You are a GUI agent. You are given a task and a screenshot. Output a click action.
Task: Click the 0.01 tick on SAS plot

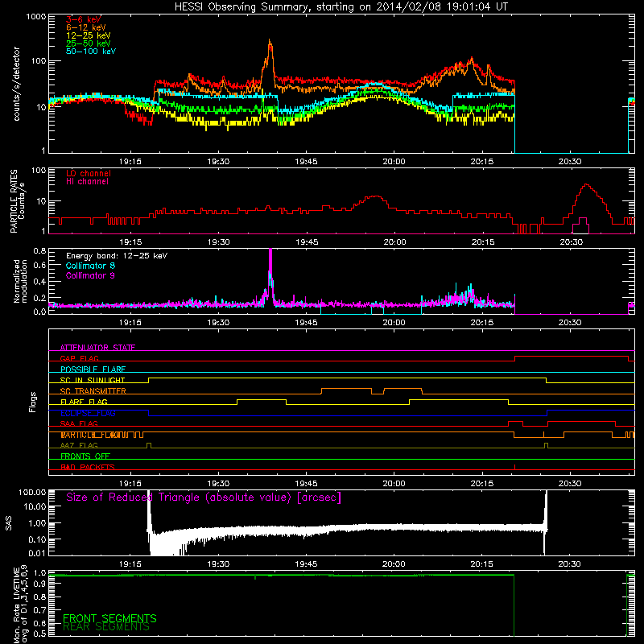click(37, 553)
